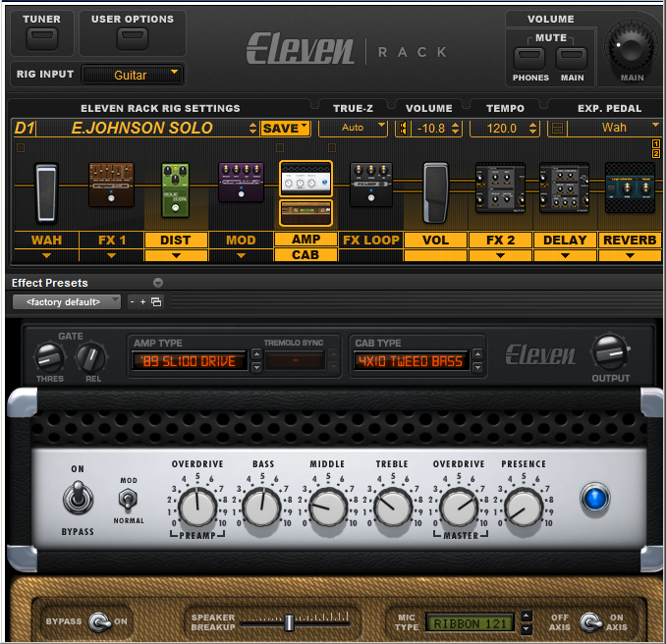Click the MIDDLE knob

tap(328, 507)
